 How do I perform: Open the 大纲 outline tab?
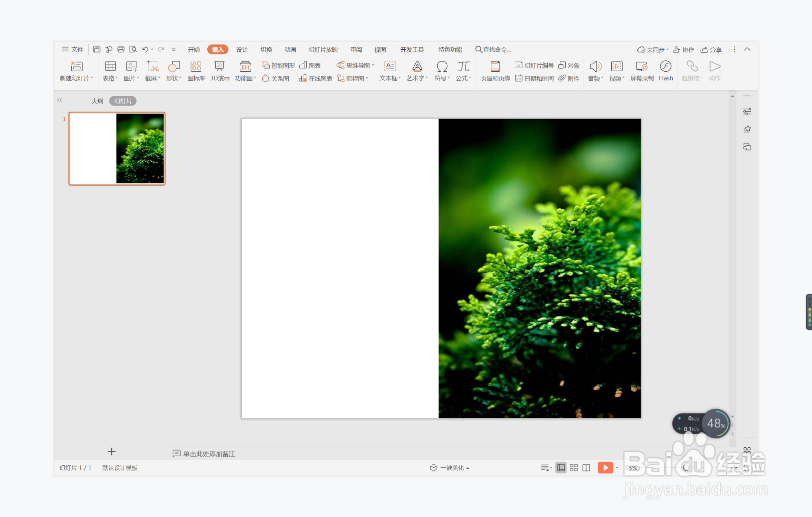pyautogui.click(x=97, y=101)
